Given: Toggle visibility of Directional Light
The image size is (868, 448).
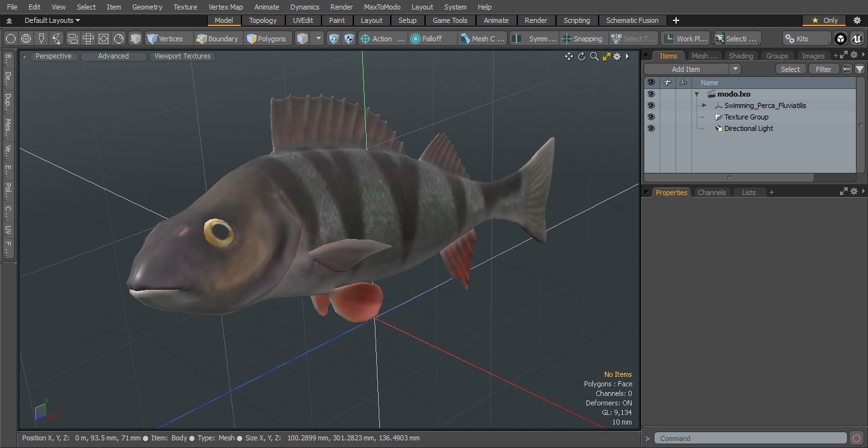Looking at the screenshot, I should click(x=651, y=128).
